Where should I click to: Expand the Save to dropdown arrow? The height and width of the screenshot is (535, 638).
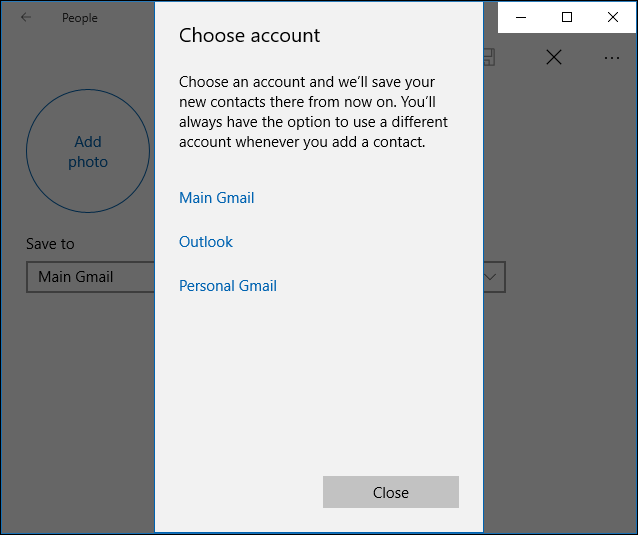pyautogui.click(x=492, y=277)
